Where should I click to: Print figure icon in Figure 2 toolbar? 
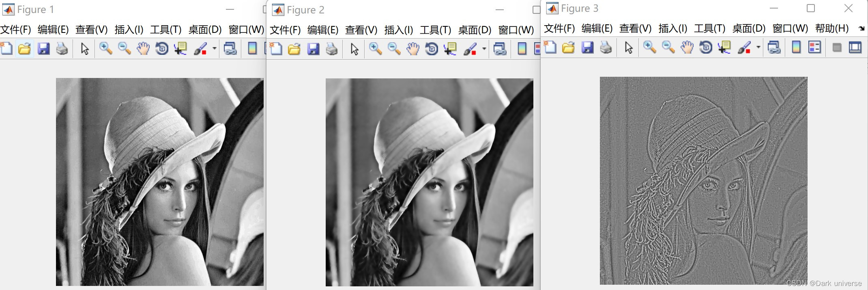(332, 49)
